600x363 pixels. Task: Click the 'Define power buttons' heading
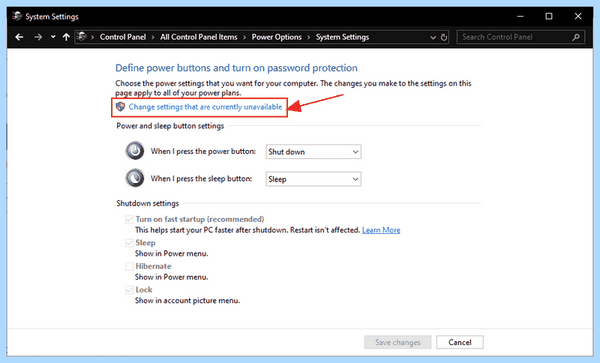tap(236, 68)
